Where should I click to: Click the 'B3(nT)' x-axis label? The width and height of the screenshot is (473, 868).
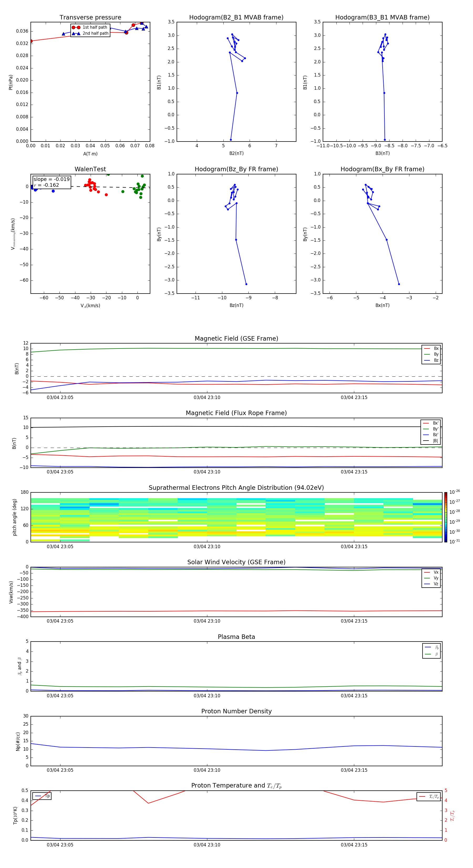tap(382, 153)
